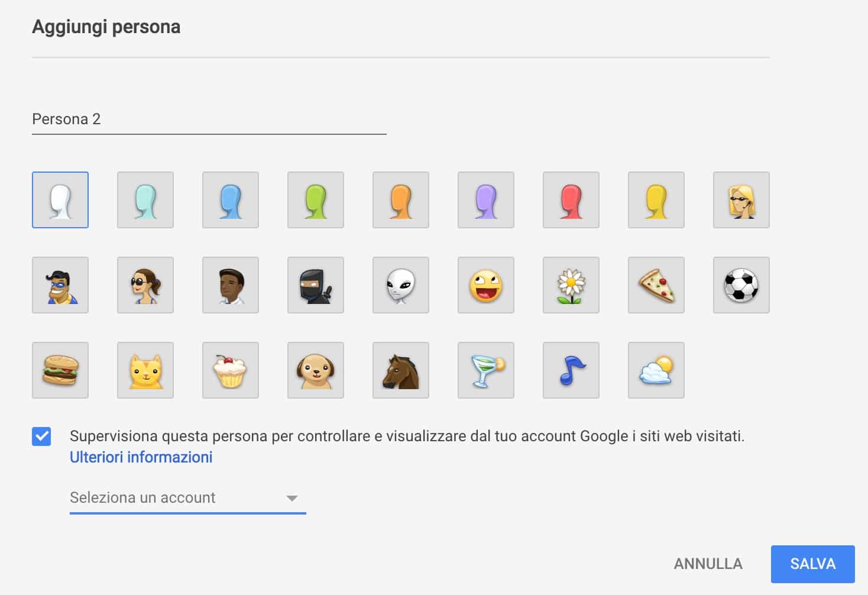Pick the daisy flower avatar

[x=571, y=285]
